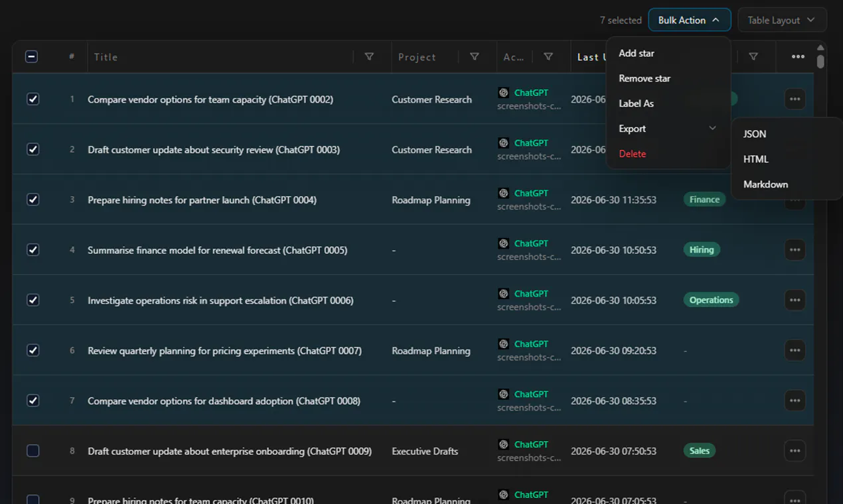Open the header ellipsis column options
This screenshot has width=843, height=504.
click(x=798, y=57)
